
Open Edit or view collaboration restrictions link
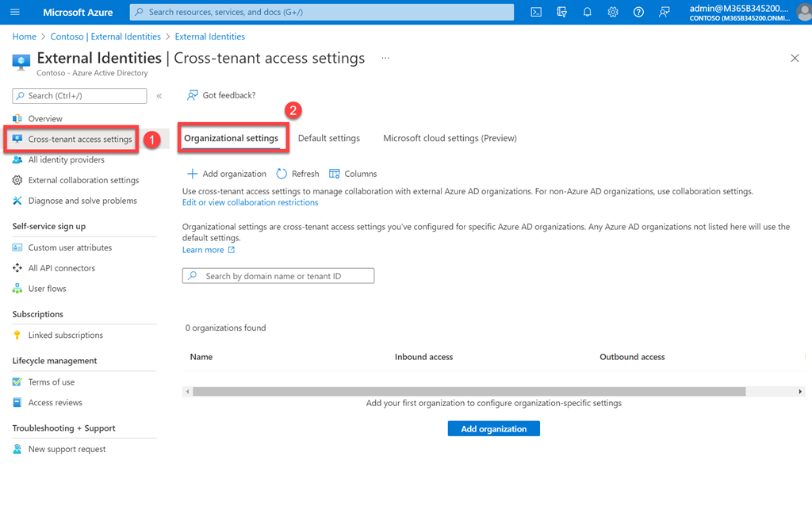(x=250, y=202)
